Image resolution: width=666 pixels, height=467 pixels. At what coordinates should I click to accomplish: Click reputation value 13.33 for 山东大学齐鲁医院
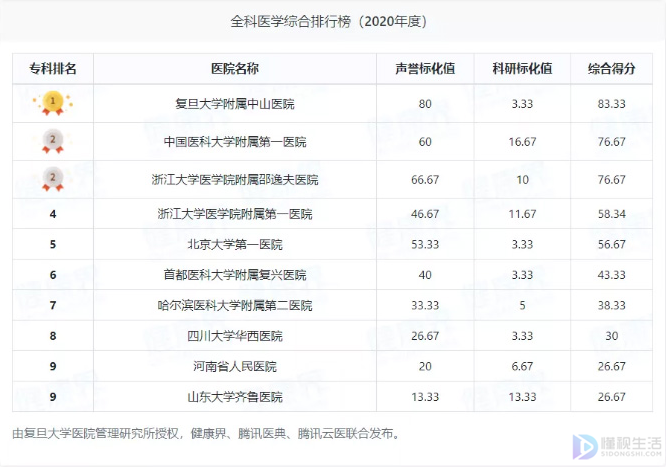[x=425, y=397]
